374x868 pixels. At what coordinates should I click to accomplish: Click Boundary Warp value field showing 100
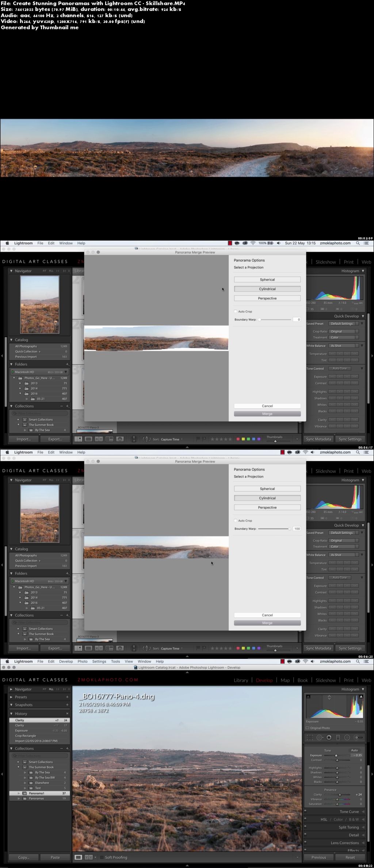tap(297, 529)
